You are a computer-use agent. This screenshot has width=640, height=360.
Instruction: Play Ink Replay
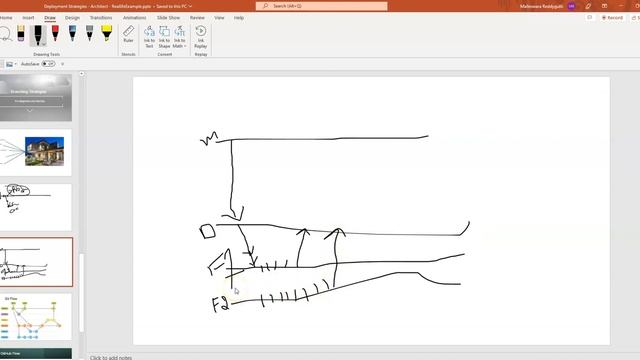click(x=201, y=37)
